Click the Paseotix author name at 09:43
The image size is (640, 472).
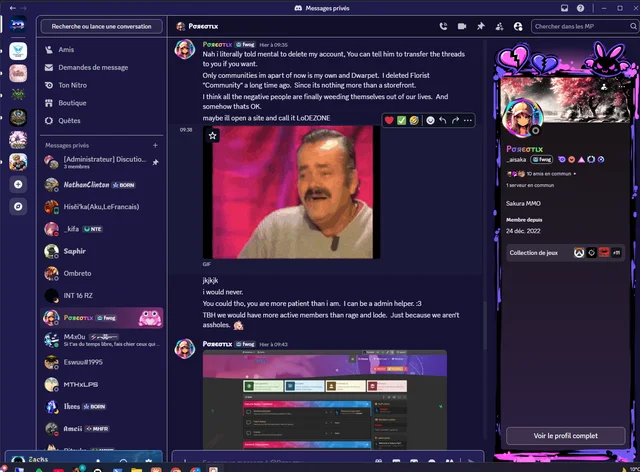(217, 344)
